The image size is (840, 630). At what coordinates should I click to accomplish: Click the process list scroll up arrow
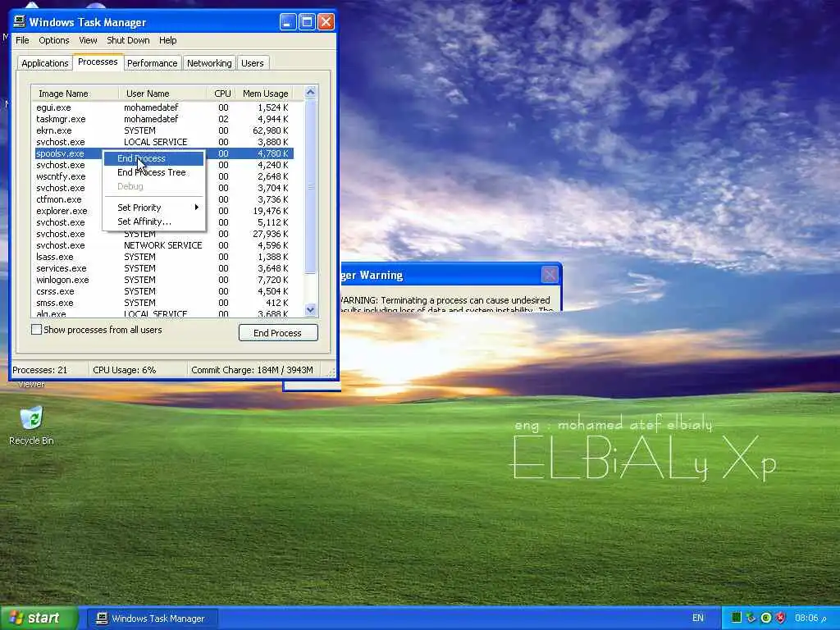(310, 92)
